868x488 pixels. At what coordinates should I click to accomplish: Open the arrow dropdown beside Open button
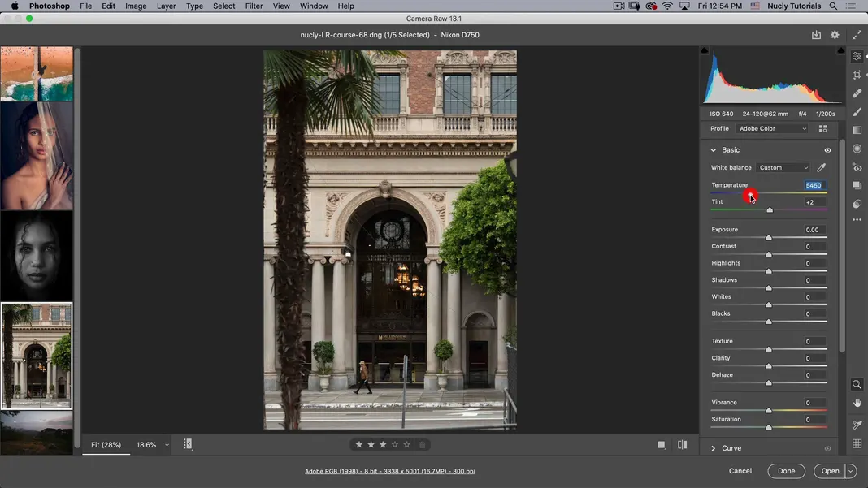point(851,471)
